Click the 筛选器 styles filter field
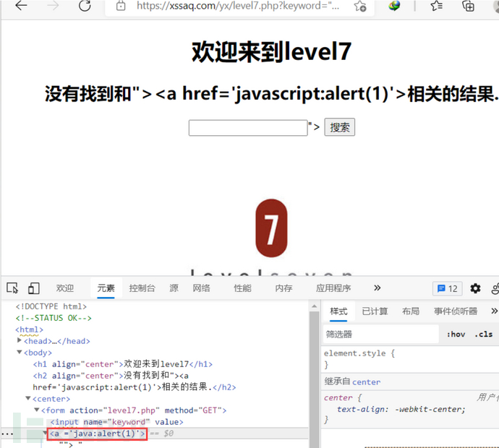The width and height of the screenshot is (499, 448). point(380,335)
